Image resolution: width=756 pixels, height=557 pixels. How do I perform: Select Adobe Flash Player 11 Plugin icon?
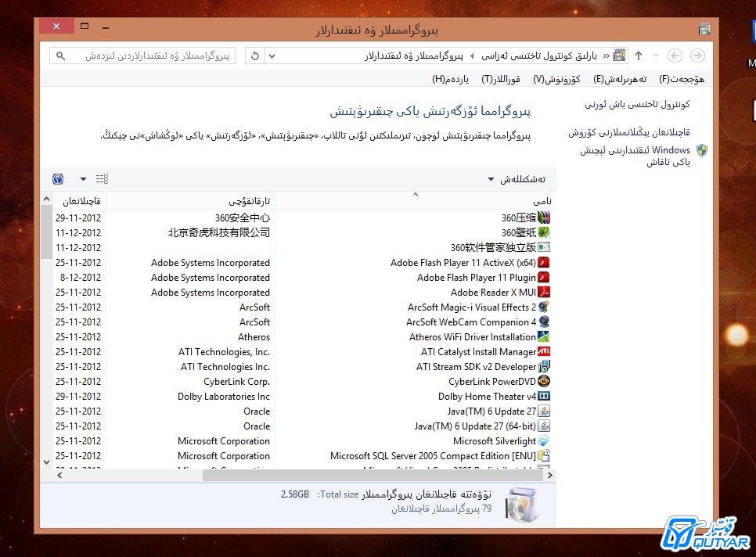pyautogui.click(x=544, y=278)
